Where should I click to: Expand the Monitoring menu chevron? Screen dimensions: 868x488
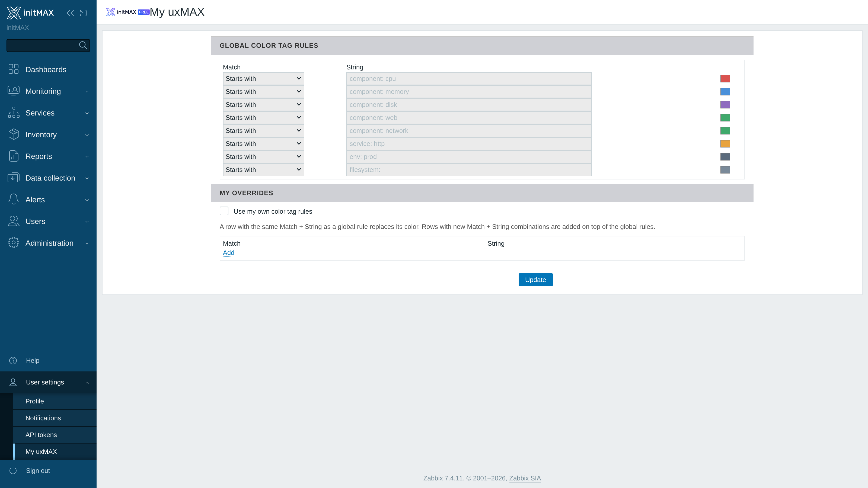[87, 92]
